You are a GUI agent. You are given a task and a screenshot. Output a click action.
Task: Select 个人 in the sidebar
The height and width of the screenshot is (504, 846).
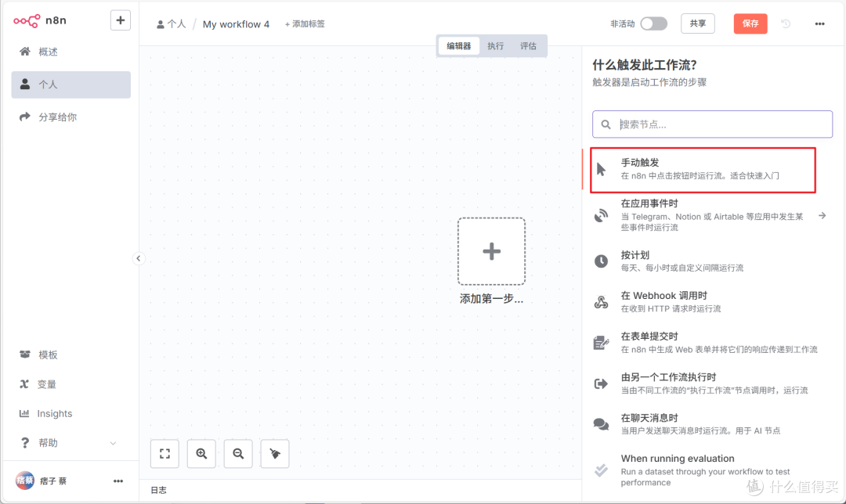coord(70,85)
